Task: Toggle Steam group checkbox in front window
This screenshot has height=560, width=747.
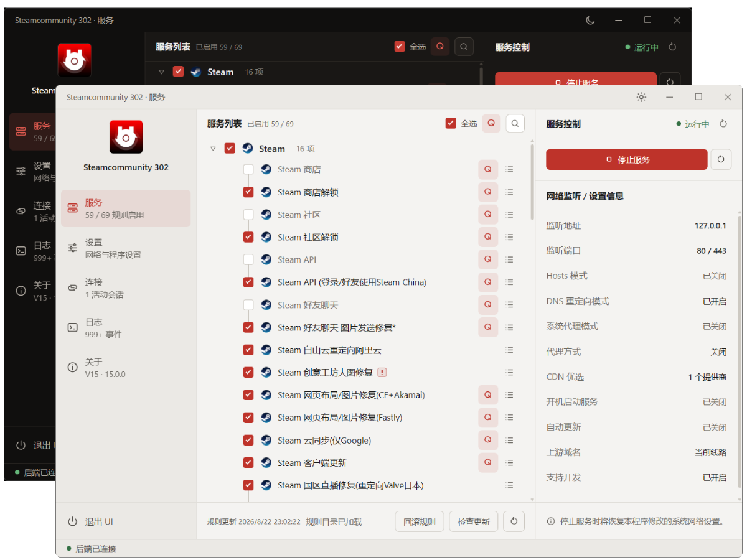Action: coord(230,149)
